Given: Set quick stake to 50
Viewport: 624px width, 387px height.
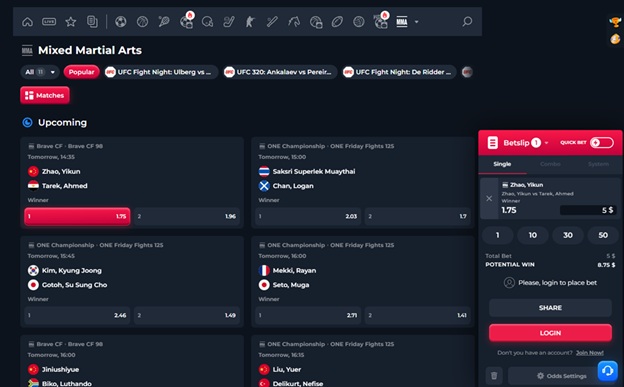Looking at the screenshot, I should (x=603, y=235).
